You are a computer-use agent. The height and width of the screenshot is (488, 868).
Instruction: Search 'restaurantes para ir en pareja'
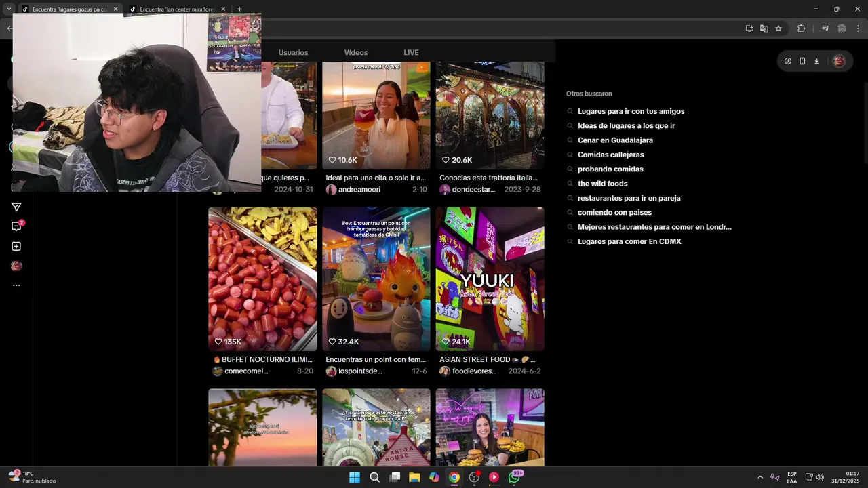pos(629,198)
